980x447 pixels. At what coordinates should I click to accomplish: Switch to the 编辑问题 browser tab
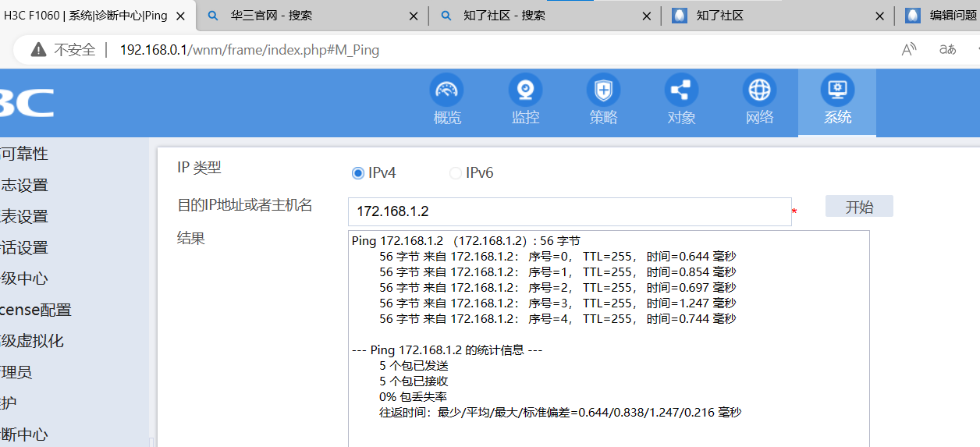coord(938,16)
